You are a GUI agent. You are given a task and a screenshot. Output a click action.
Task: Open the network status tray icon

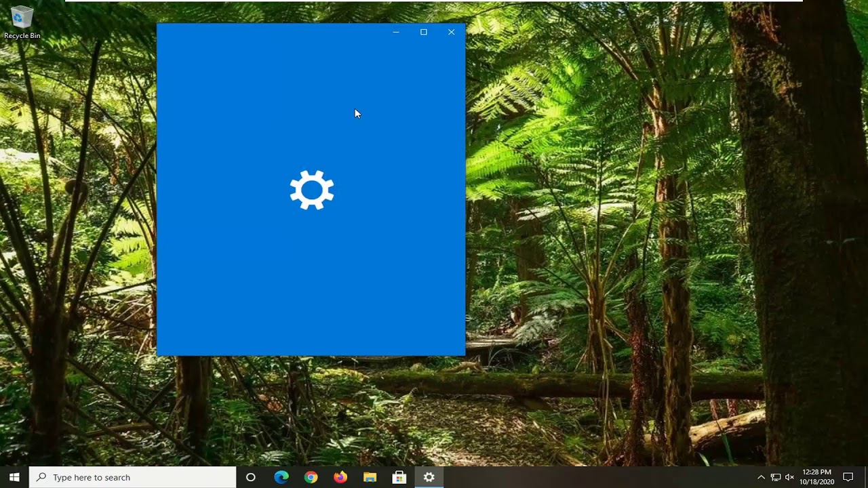pos(776,477)
